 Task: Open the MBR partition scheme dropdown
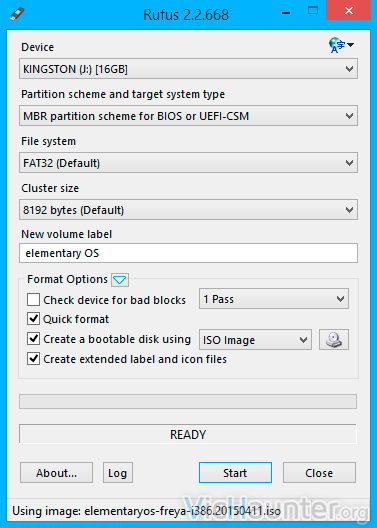coord(188,116)
